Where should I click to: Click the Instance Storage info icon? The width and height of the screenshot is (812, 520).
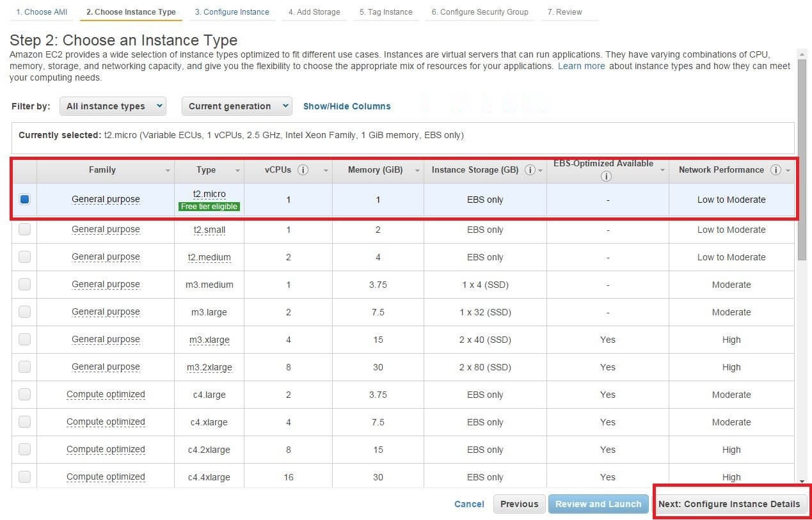tap(530, 170)
